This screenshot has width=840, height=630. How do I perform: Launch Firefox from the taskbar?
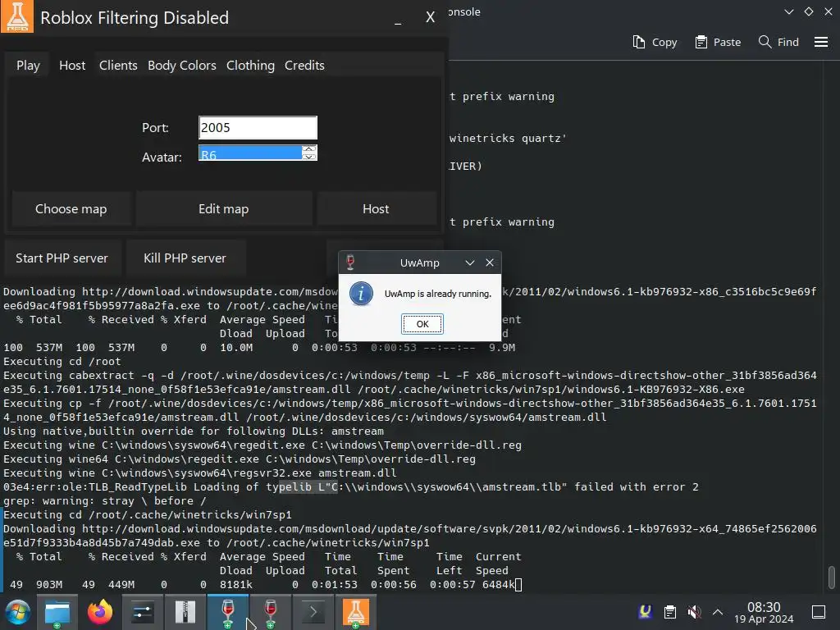[100, 612]
